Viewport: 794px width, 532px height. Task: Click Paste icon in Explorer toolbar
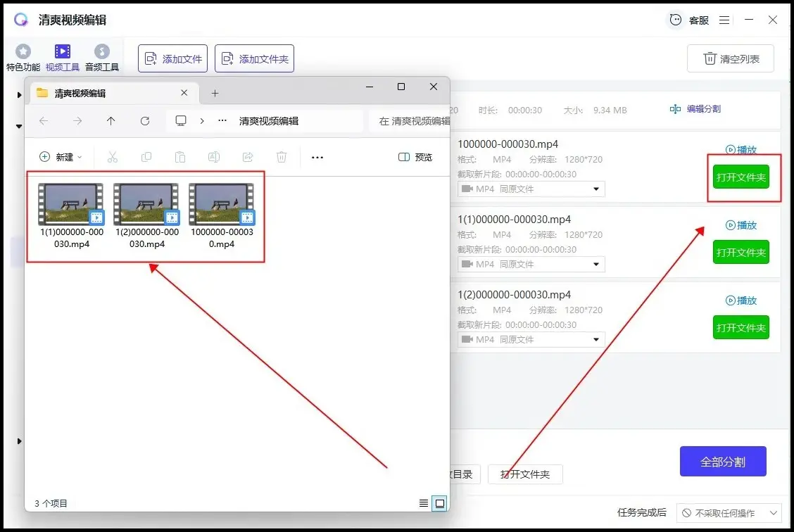click(180, 157)
